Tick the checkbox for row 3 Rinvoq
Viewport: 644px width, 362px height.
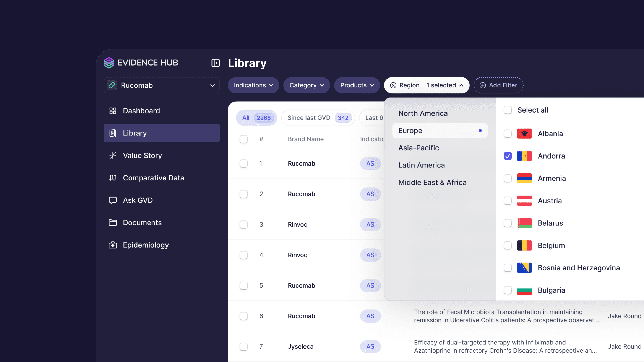click(x=243, y=224)
